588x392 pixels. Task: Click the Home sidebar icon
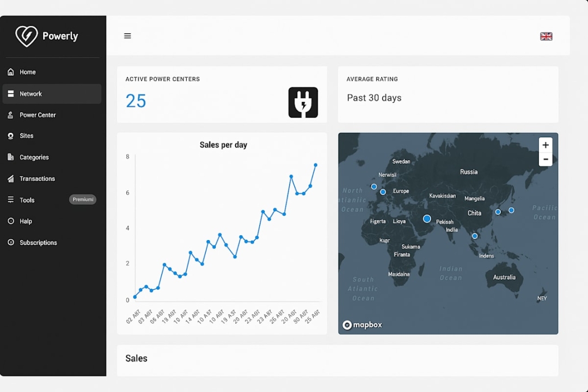(x=11, y=72)
